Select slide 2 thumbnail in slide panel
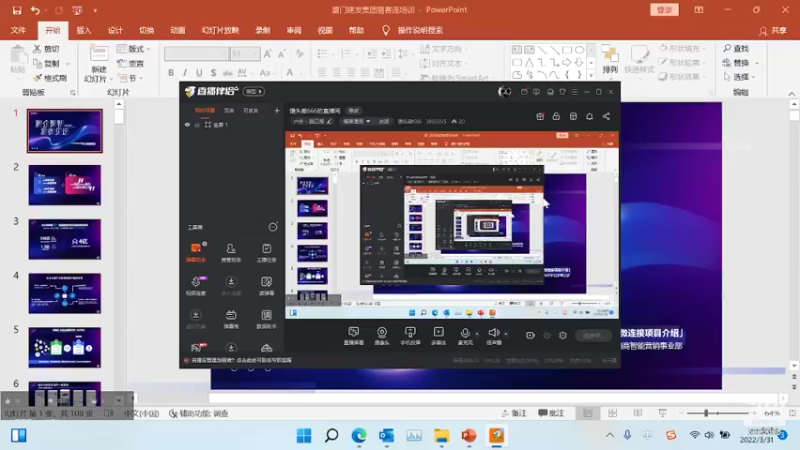 point(65,185)
